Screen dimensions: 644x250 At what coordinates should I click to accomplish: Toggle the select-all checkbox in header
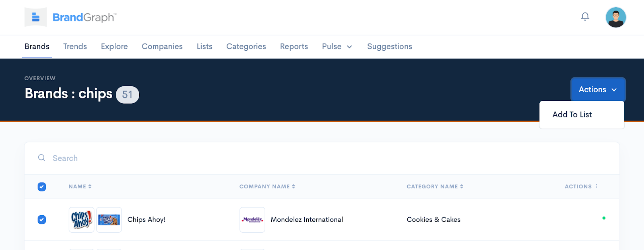(x=42, y=187)
